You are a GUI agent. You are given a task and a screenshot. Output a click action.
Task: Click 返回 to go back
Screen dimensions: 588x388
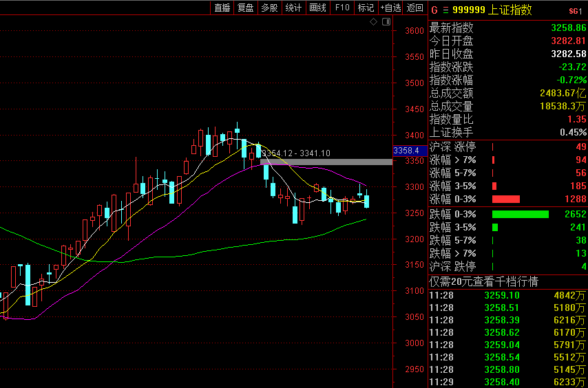[414, 8]
